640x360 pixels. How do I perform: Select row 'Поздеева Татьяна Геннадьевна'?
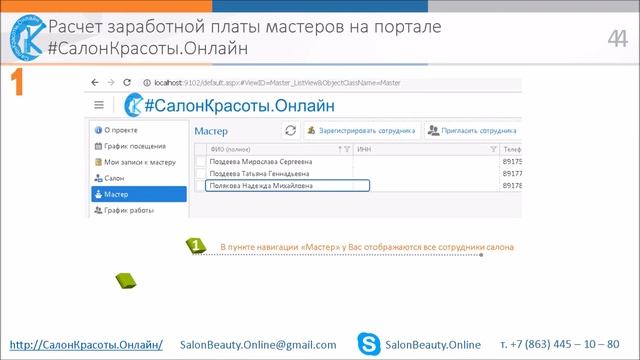[358, 173]
